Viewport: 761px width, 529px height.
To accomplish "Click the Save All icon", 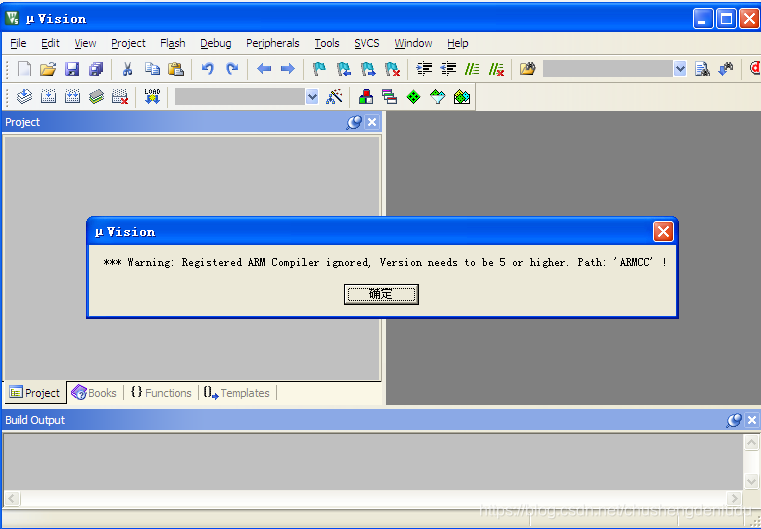I will tap(96, 69).
